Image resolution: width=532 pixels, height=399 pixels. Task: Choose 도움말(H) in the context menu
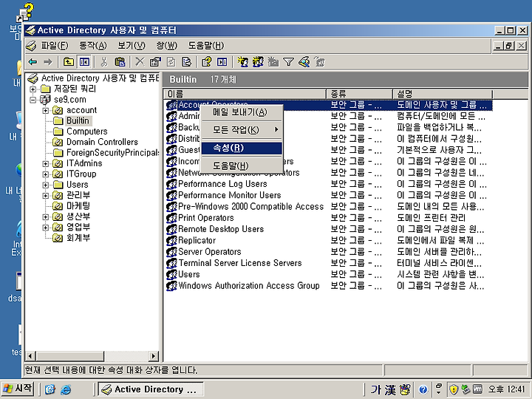pyautogui.click(x=242, y=166)
